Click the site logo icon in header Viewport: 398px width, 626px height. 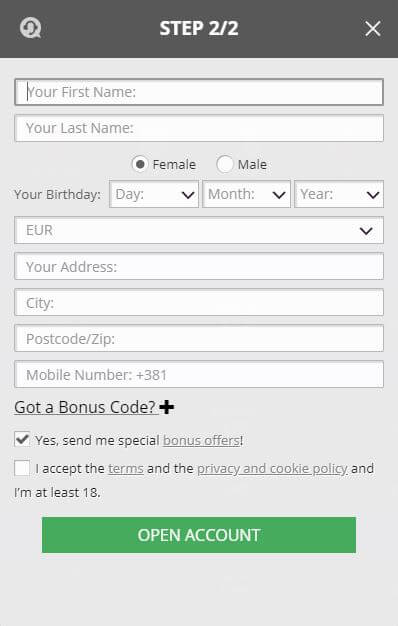pos(31,29)
